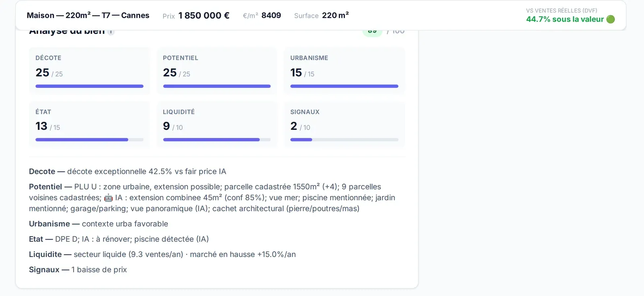
Task: Click the green 89 score badge
Action: tap(372, 32)
